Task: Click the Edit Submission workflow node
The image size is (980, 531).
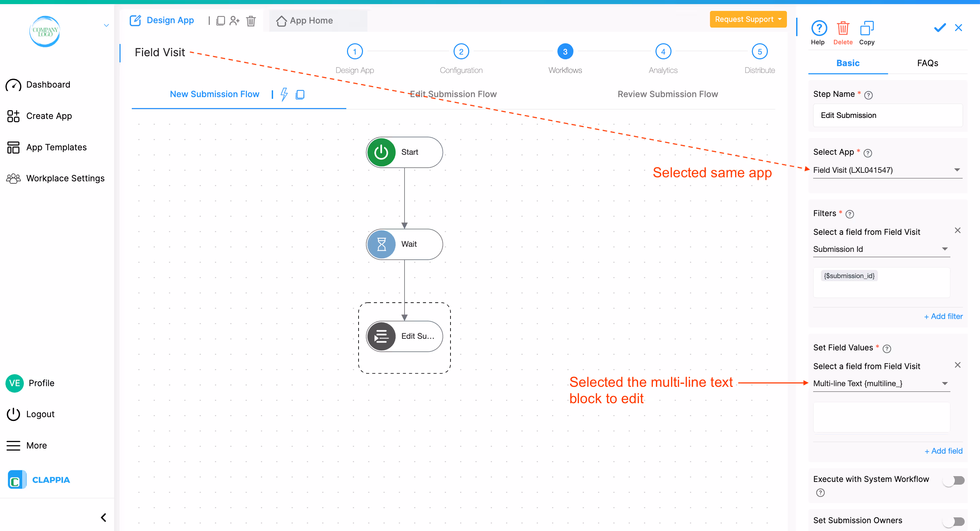Action: [x=404, y=336]
